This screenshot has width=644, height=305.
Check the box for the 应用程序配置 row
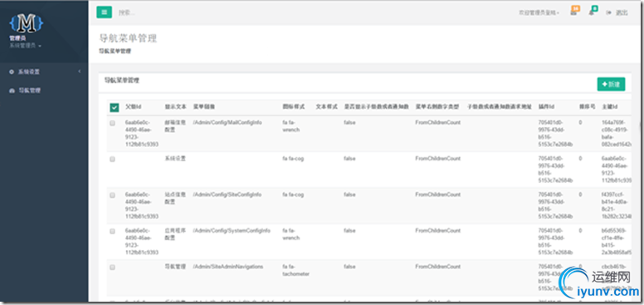coord(113,231)
